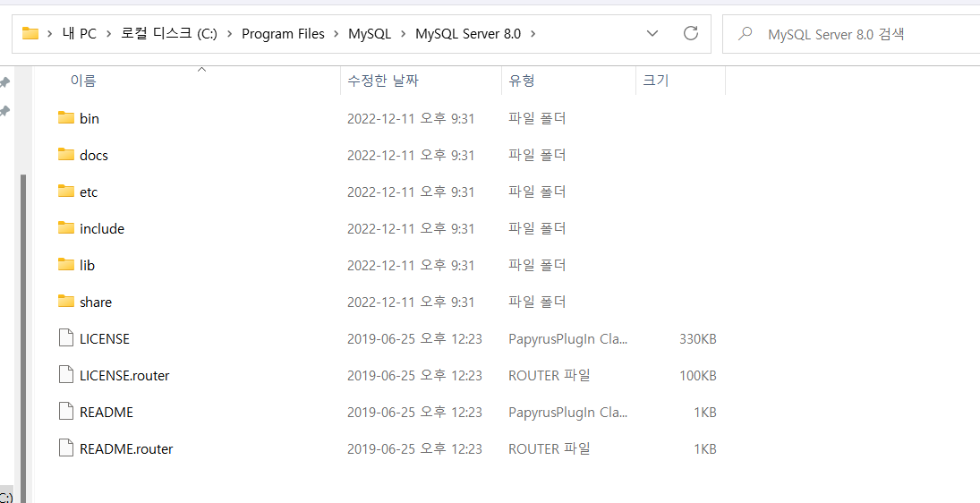This screenshot has width=980, height=503.
Task: Select the README file icon
Action: point(66,412)
